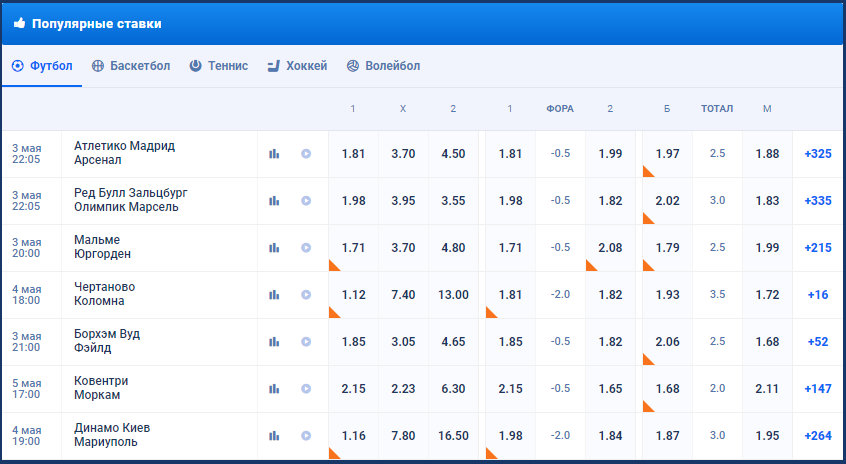Show statistics chart for Мальме – Юргорден
The width and height of the screenshot is (846, 464).
point(274,248)
